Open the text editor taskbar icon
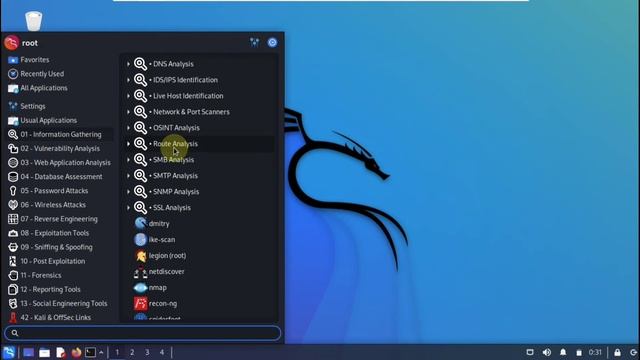The image size is (640, 360). click(61, 352)
